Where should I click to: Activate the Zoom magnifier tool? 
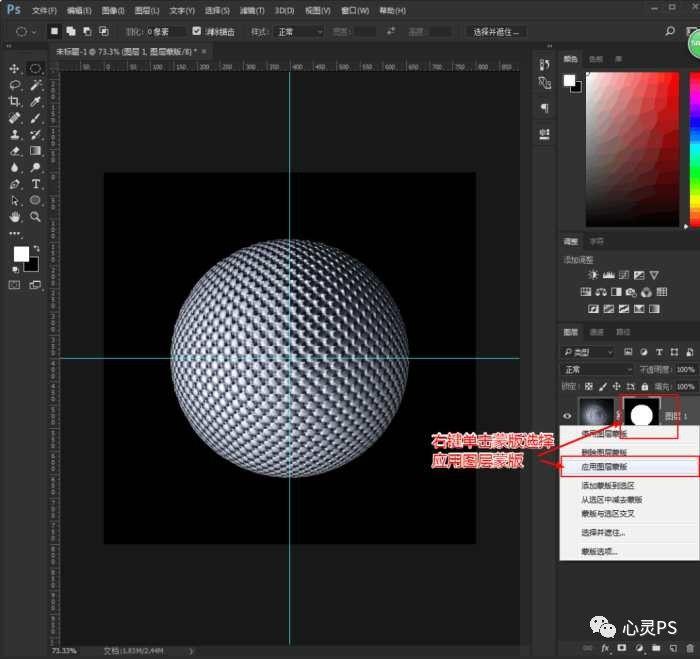pyautogui.click(x=35, y=216)
